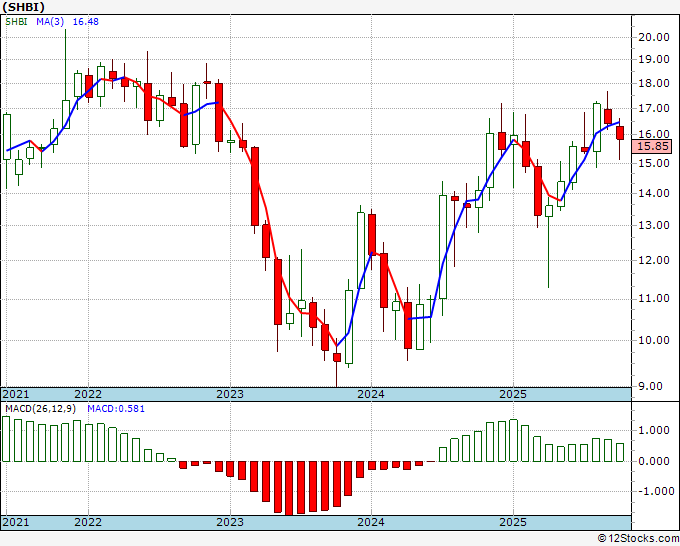Viewport: 680px width, 546px height.
Task: Click the MA(3) legend label
Action: click(50, 22)
